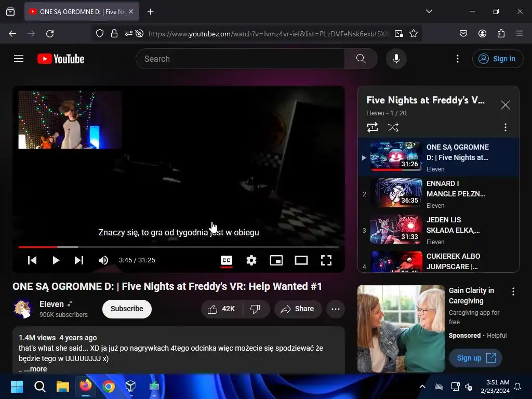
Task: Open notification bell in taskbar
Action: tap(518, 387)
